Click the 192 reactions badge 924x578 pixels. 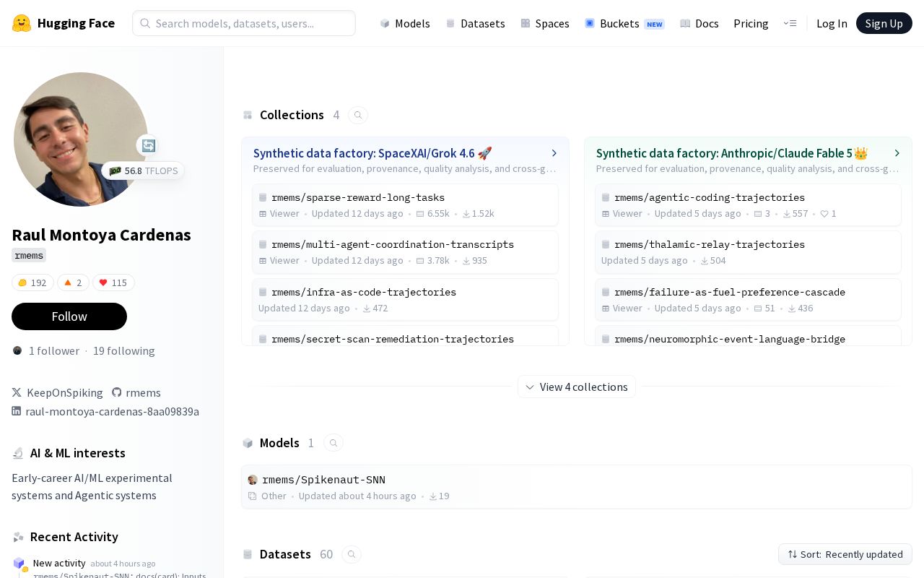coord(32,282)
